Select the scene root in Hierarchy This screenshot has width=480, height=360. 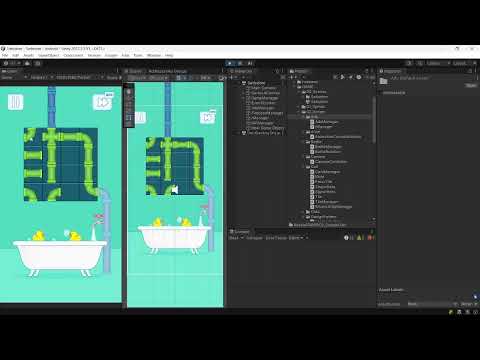[x=257, y=83]
